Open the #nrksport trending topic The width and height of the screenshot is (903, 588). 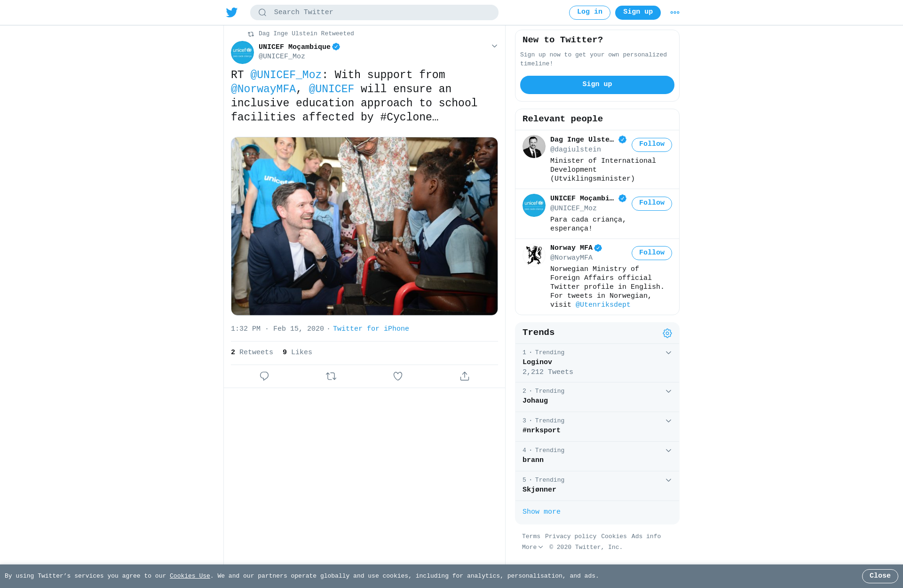(541, 430)
